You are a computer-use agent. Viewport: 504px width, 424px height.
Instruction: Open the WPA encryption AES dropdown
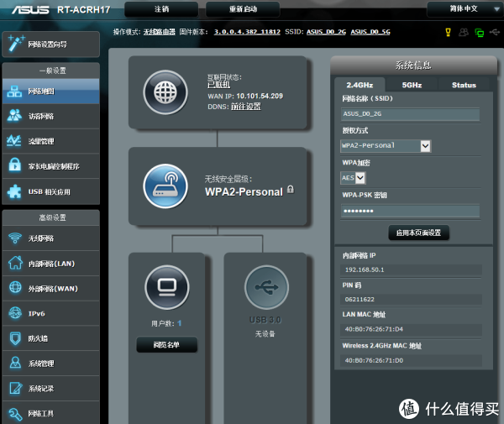pyautogui.click(x=353, y=178)
